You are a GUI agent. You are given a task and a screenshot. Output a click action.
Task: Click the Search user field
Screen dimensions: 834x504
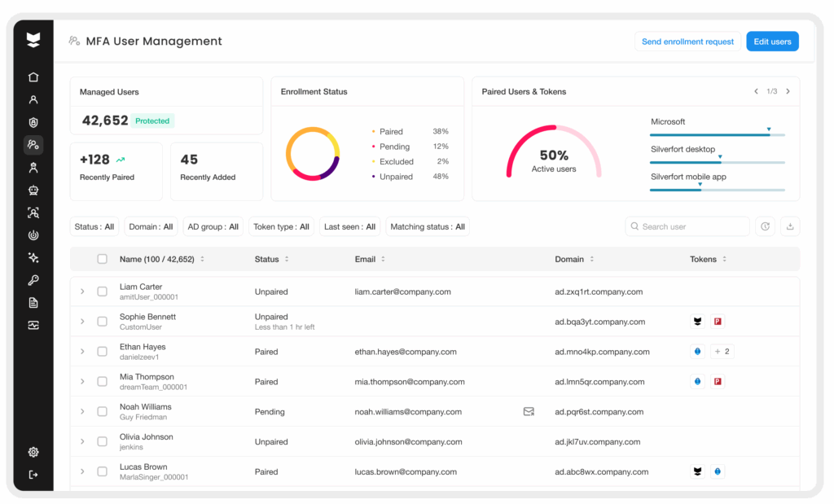click(x=692, y=226)
